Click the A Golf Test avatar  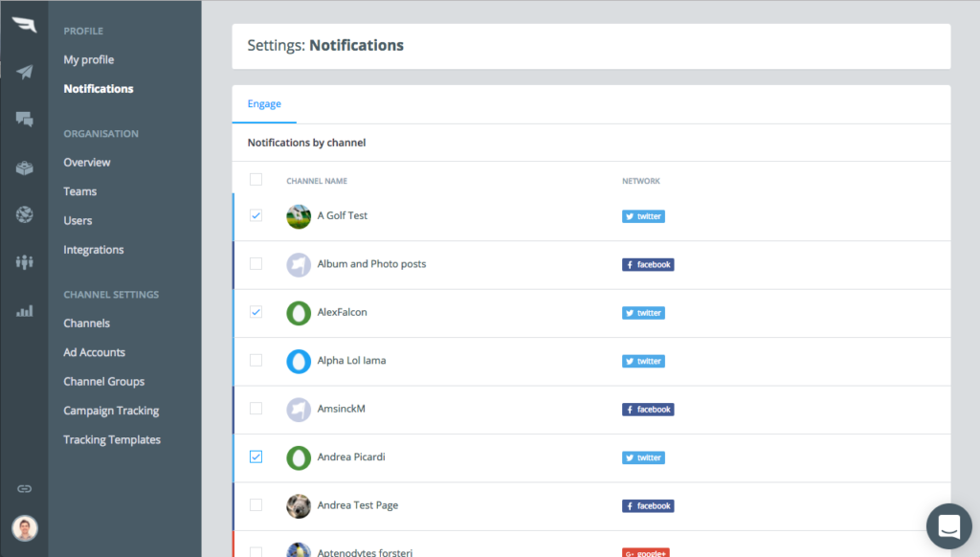point(299,216)
